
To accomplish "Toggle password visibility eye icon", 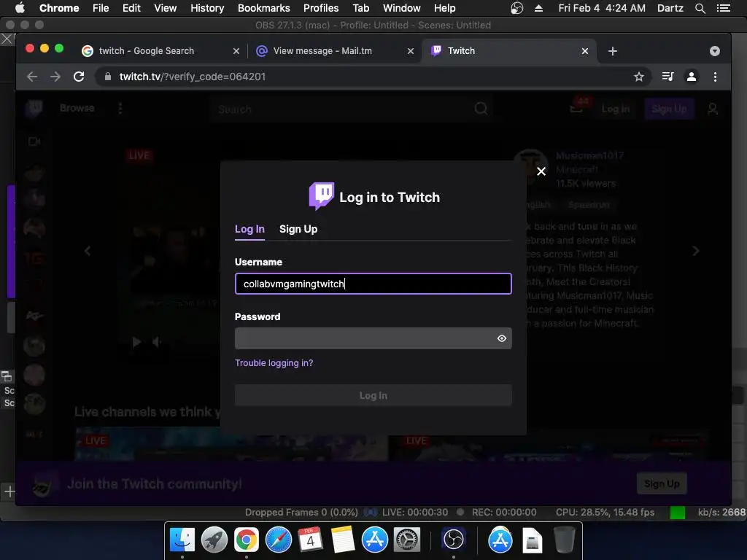I will click(x=502, y=338).
